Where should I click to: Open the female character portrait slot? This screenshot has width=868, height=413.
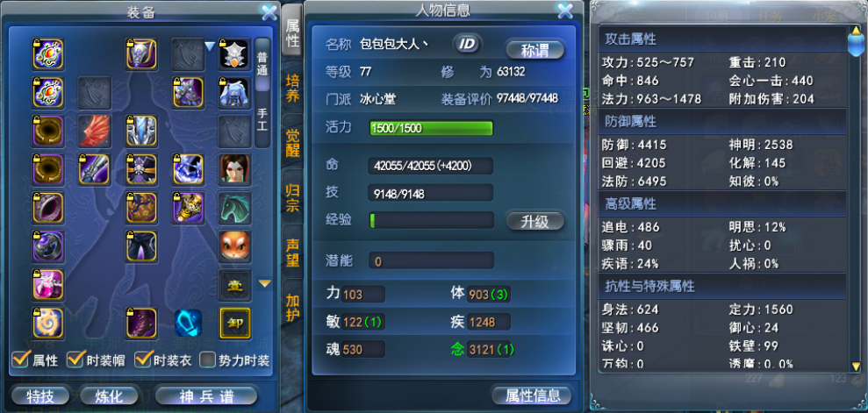(234, 170)
